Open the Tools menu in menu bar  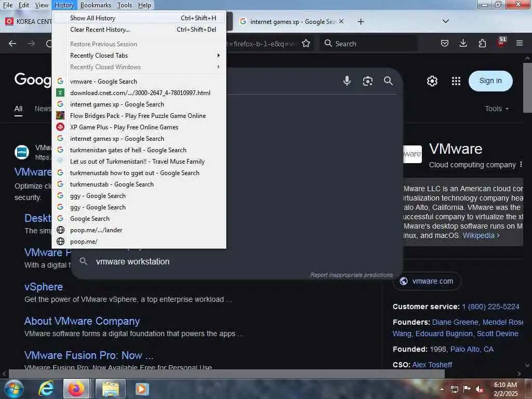point(125,5)
